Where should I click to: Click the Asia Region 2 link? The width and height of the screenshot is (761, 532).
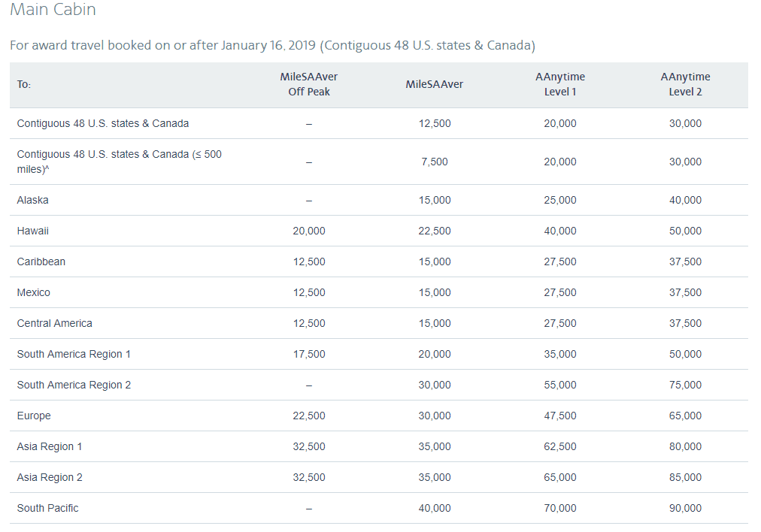50,477
